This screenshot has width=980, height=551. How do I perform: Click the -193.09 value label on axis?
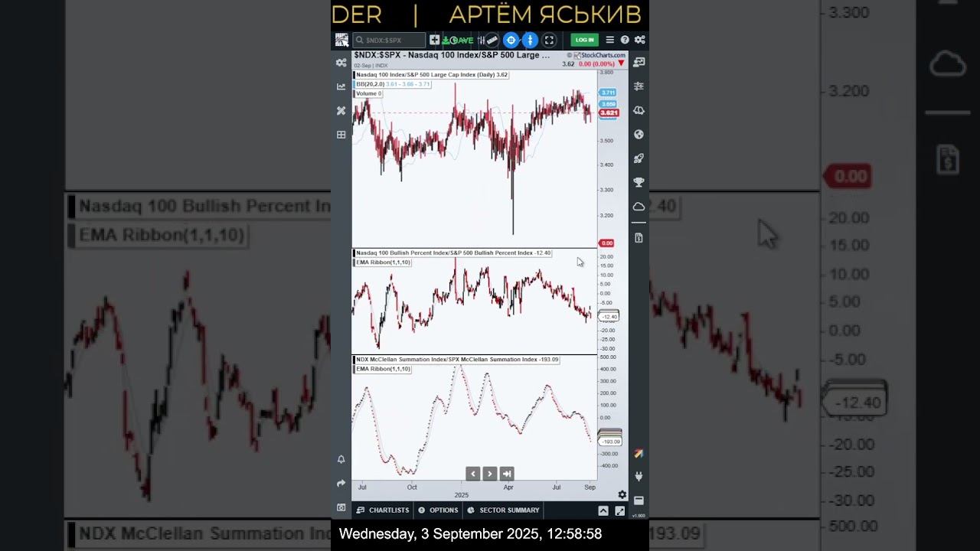pos(611,442)
